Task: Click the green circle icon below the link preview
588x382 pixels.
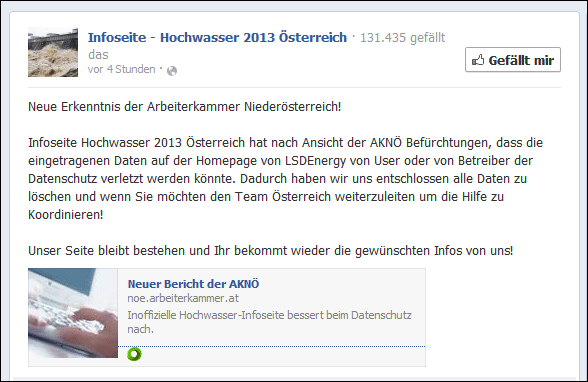Action: click(134, 354)
